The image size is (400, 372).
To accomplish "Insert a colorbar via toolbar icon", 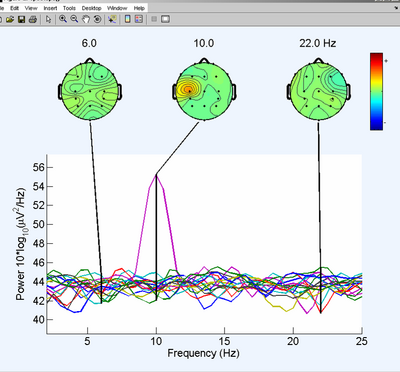I will click(128, 19).
